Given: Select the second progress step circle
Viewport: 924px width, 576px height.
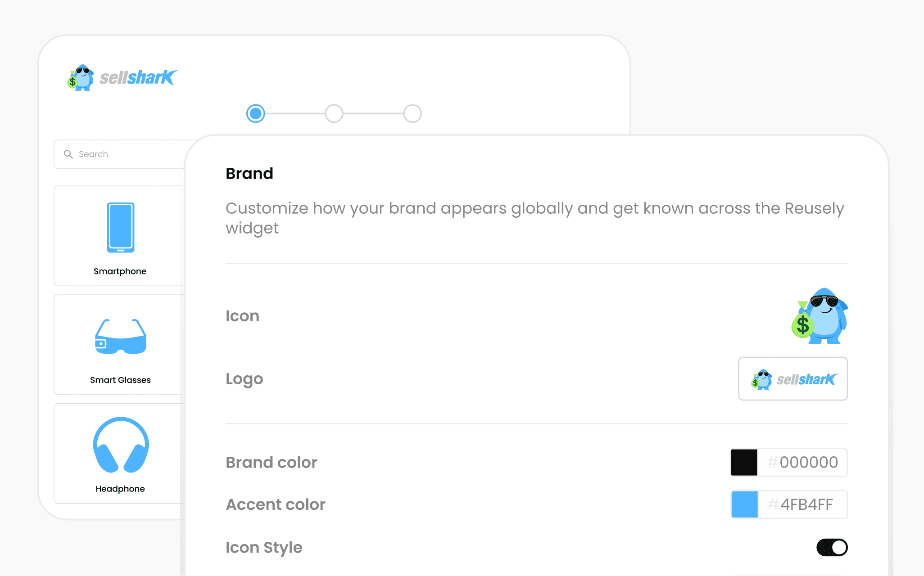Looking at the screenshot, I should point(334,113).
